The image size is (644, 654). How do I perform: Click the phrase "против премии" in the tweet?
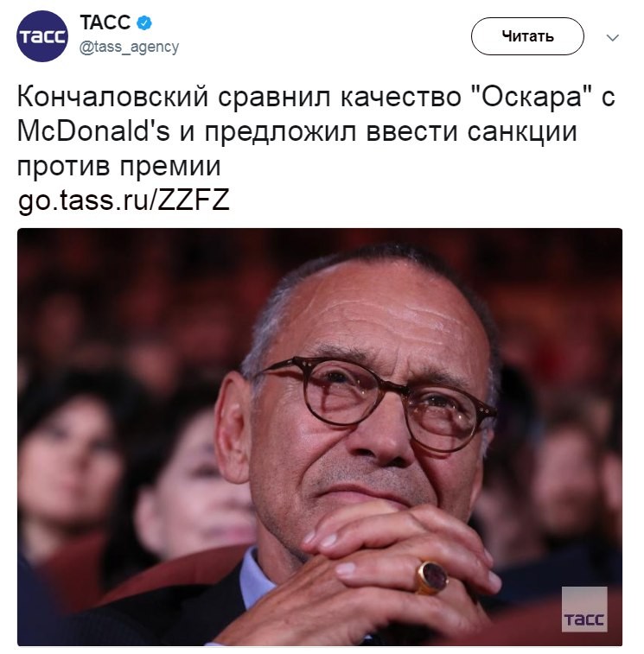click(118, 166)
